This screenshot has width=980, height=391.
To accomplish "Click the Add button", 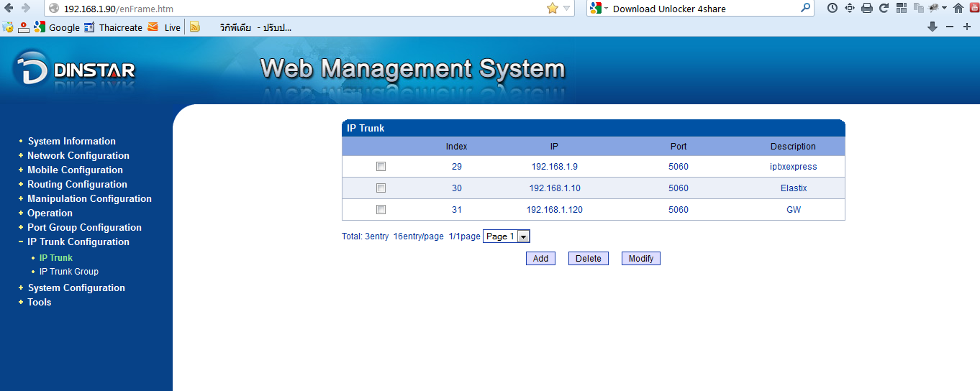I will point(540,259).
